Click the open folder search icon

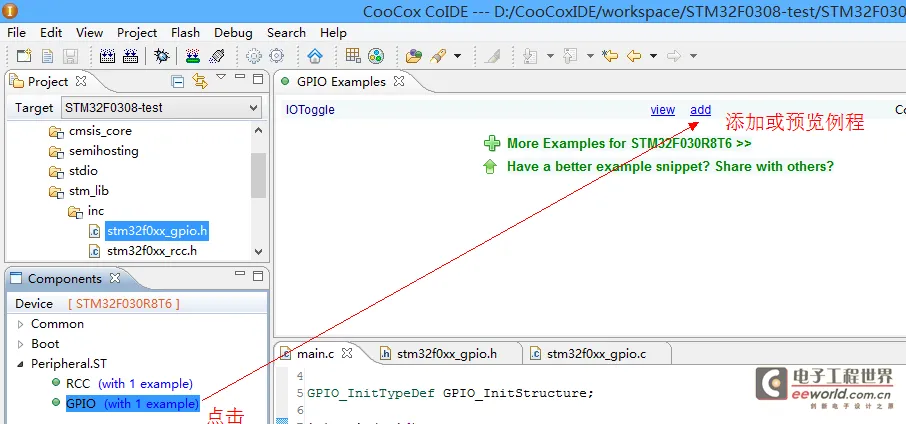[x=414, y=56]
